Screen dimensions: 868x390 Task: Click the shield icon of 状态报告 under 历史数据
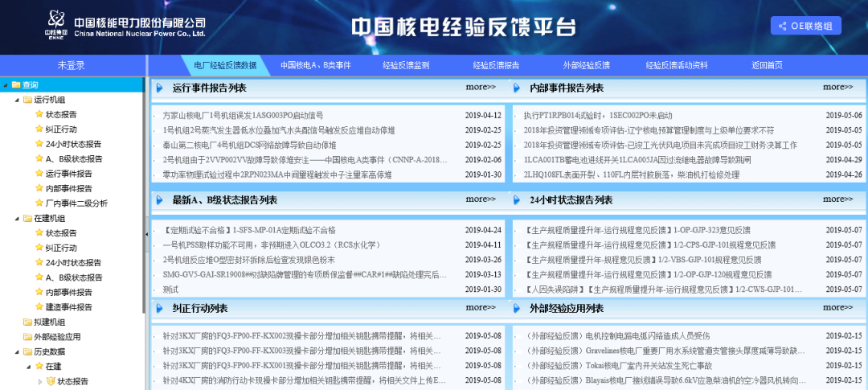(51, 381)
